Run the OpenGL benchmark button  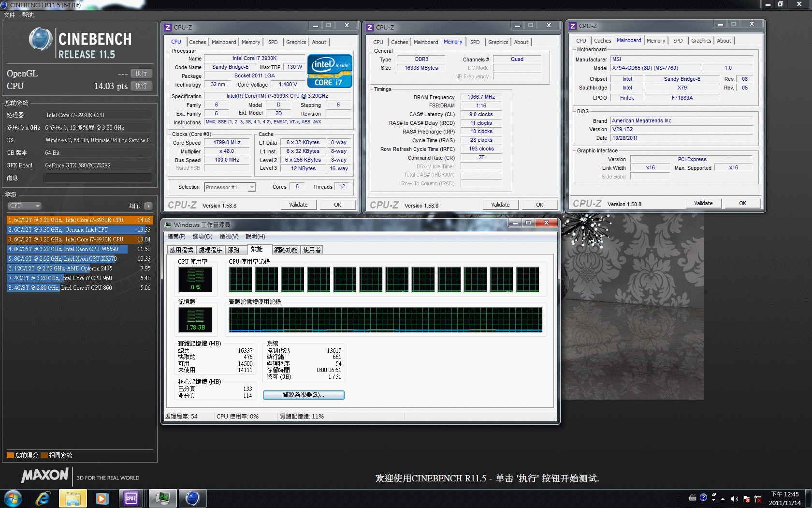pyautogui.click(x=141, y=74)
